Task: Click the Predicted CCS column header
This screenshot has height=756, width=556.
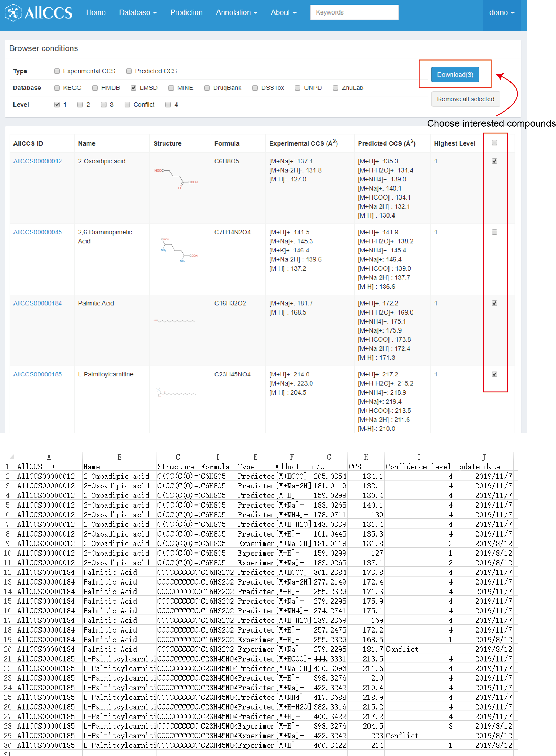Action: pyautogui.click(x=386, y=143)
